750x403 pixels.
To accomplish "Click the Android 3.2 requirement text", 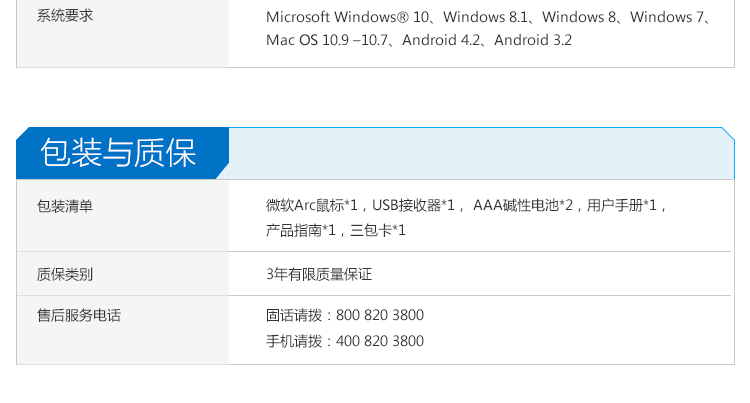I will (x=533, y=41).
